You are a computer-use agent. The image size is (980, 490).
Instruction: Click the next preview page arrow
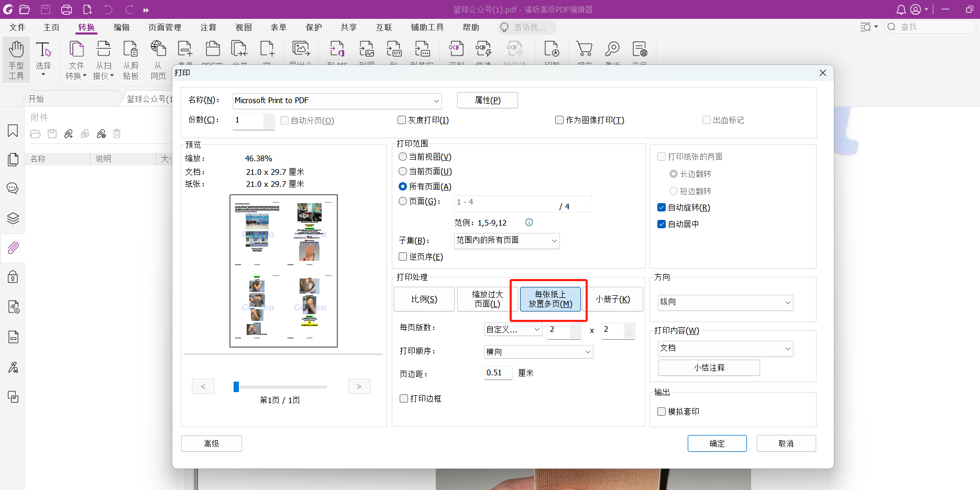pos(359,386)
